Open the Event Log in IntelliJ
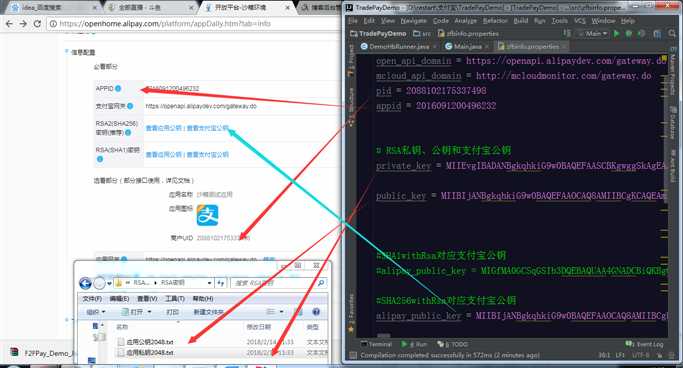Screen dimensions: 683x368 coord(645,344)
